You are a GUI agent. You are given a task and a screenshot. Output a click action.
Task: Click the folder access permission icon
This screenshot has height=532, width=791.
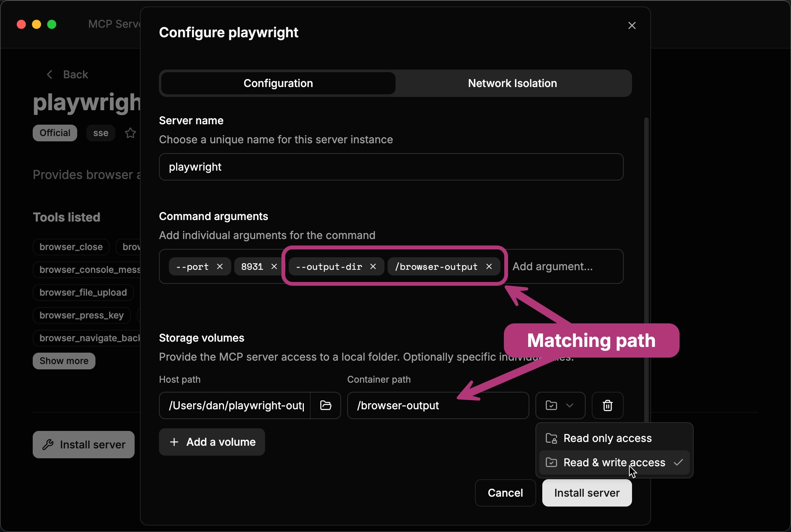pyautogui.click(x=552, y=405)
